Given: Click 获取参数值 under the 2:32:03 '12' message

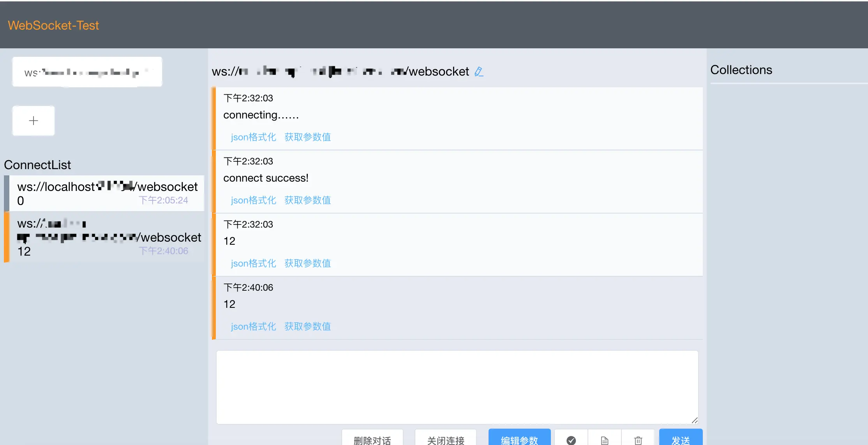Looking at the screenshot, I should [307, 263].
